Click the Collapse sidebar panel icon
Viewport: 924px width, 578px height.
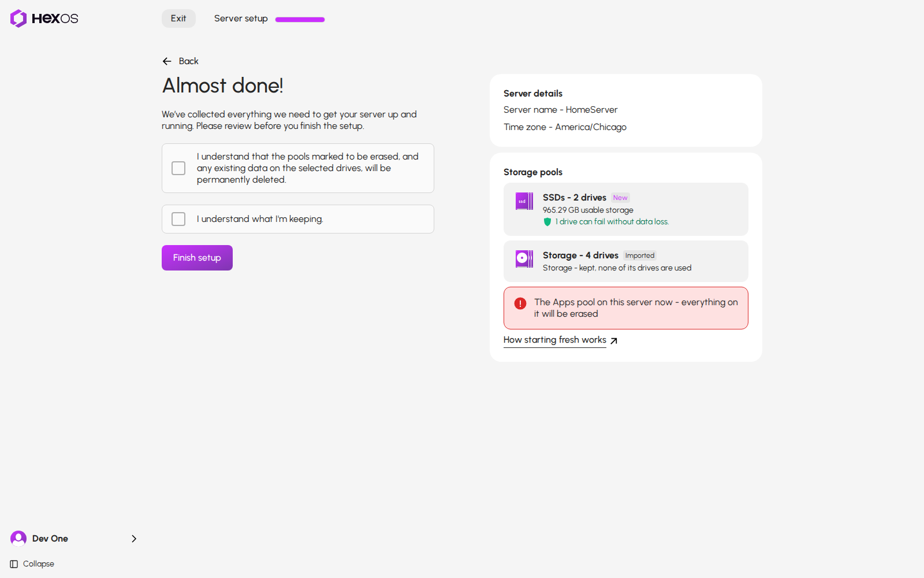pos(14,564)
